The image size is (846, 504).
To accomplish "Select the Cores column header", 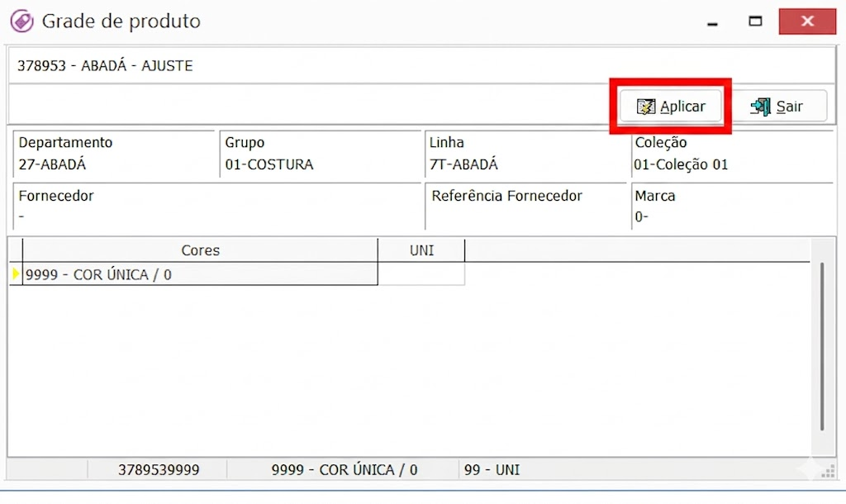I will (200, 250).
